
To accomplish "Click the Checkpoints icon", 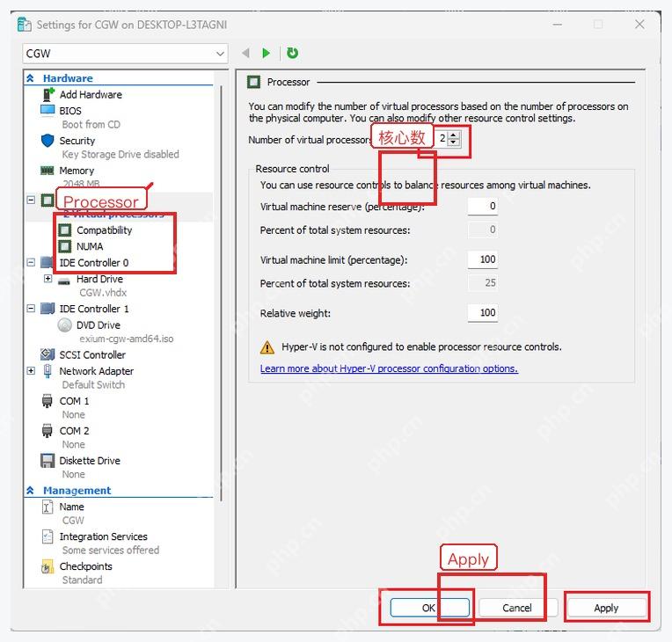I will 47,566.
